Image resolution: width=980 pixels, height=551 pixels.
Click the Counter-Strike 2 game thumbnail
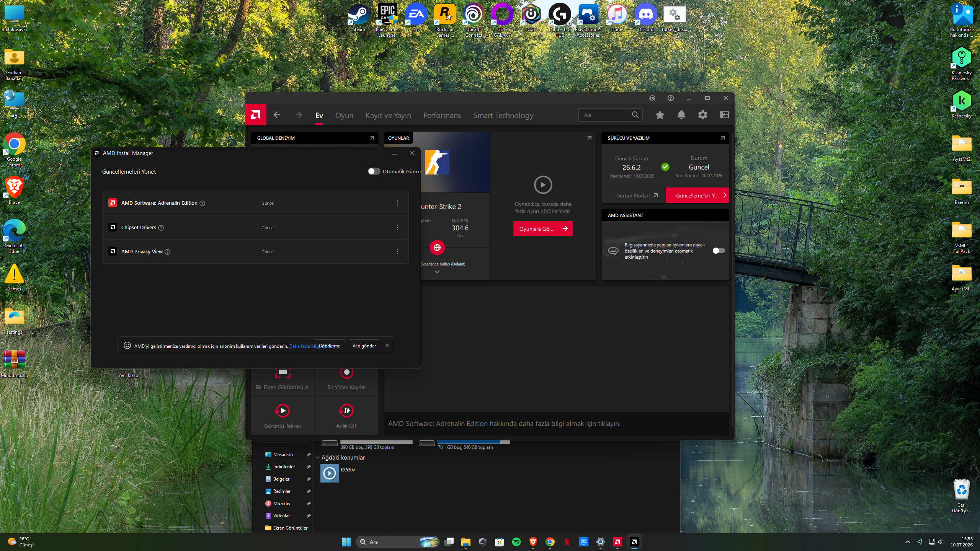click(437, 162)
